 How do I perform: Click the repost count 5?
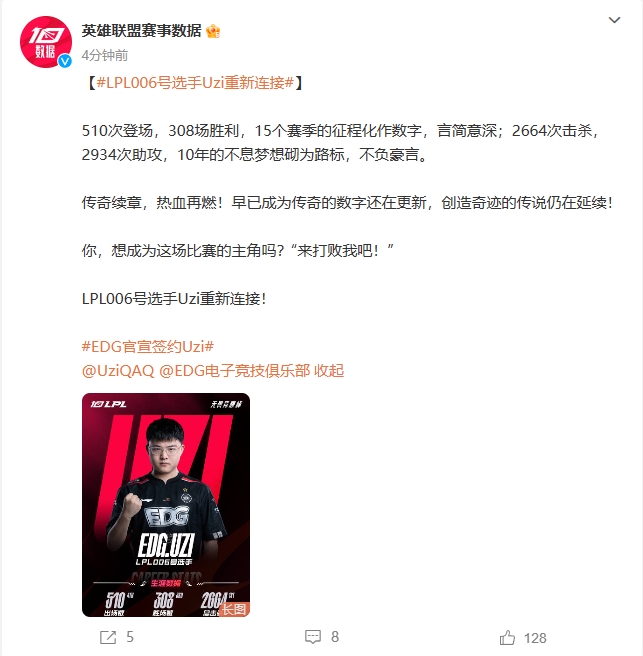click(130, 637)
